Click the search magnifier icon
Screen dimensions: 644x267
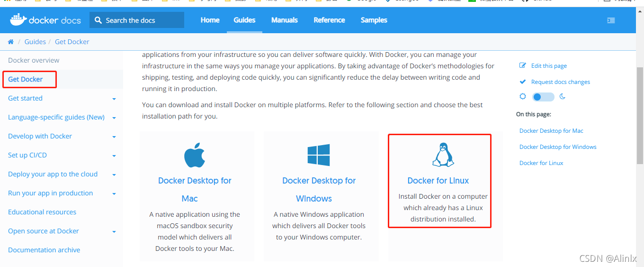pos(98,20)
